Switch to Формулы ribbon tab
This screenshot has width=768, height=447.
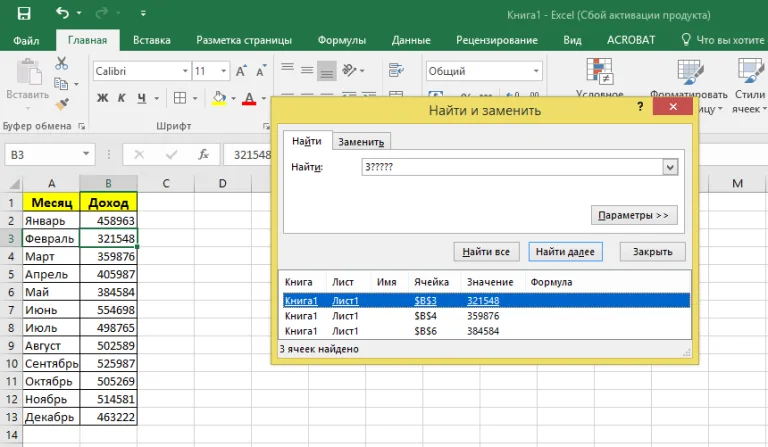click(342, 40)
